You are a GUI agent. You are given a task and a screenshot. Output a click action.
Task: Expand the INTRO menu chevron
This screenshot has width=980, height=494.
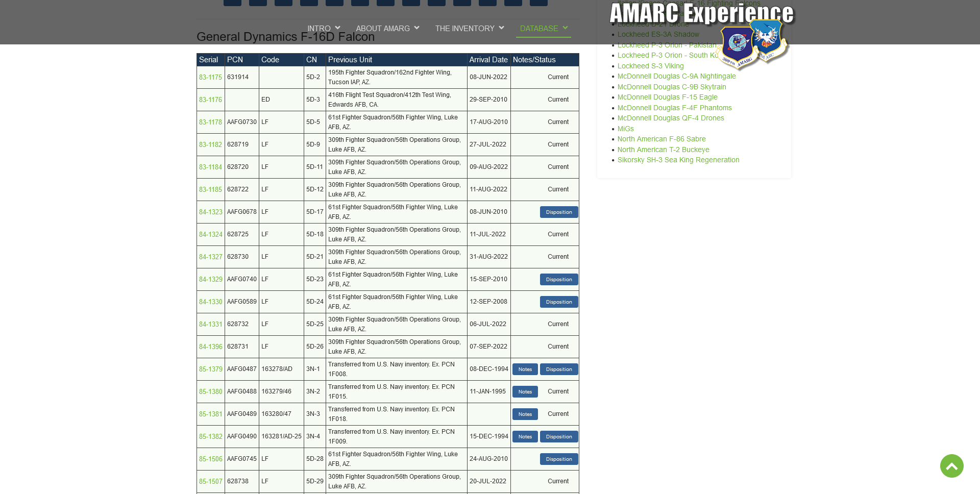(x=337, y=28)
